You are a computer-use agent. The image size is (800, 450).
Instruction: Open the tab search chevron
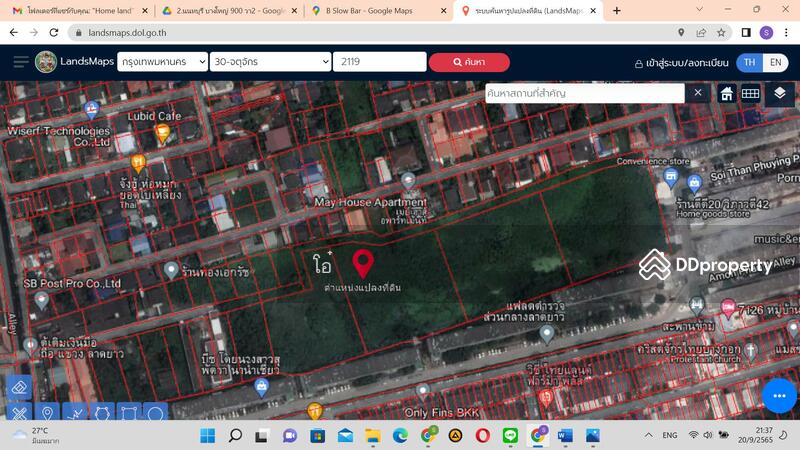click(699, 10)
